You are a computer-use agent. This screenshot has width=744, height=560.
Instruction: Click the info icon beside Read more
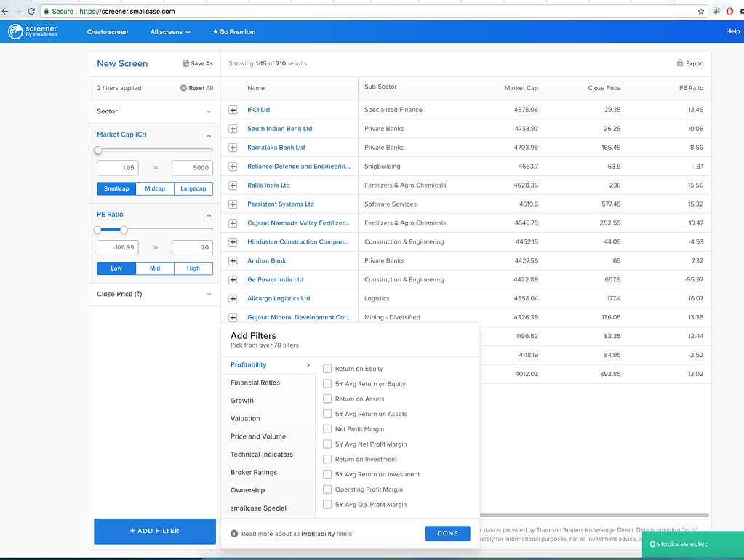click(234, 534)
